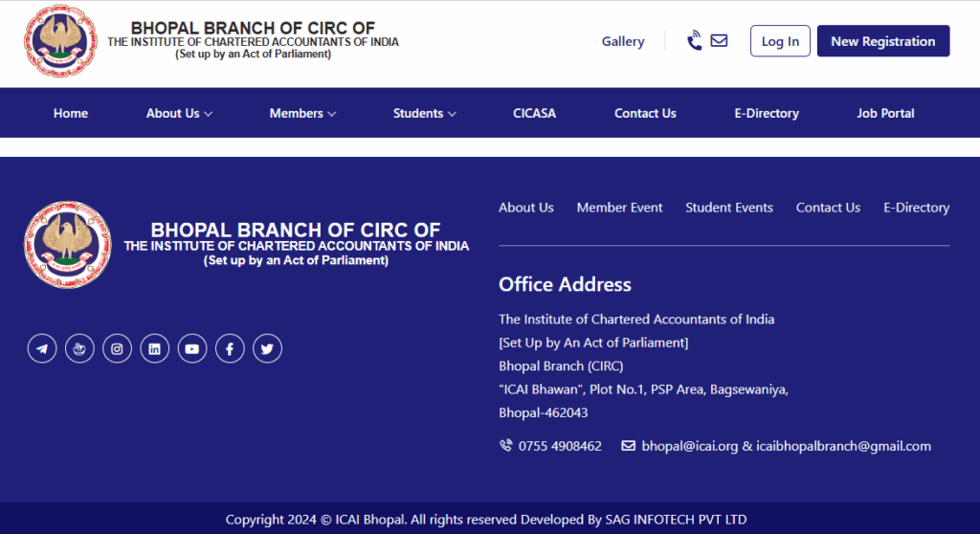The width and height of the screenshot is (980, 534).
Task: Click the envelope mail icon in header
Action: (720, 40)
